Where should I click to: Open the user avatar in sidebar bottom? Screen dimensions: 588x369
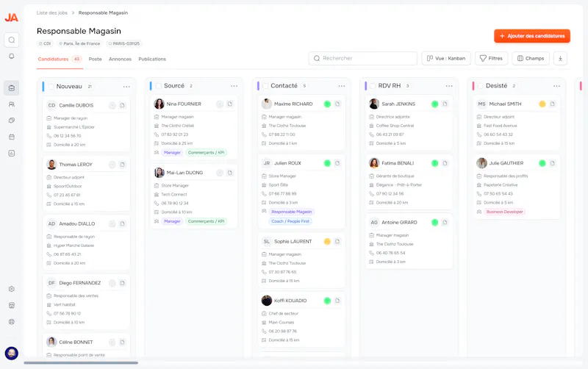12,354
